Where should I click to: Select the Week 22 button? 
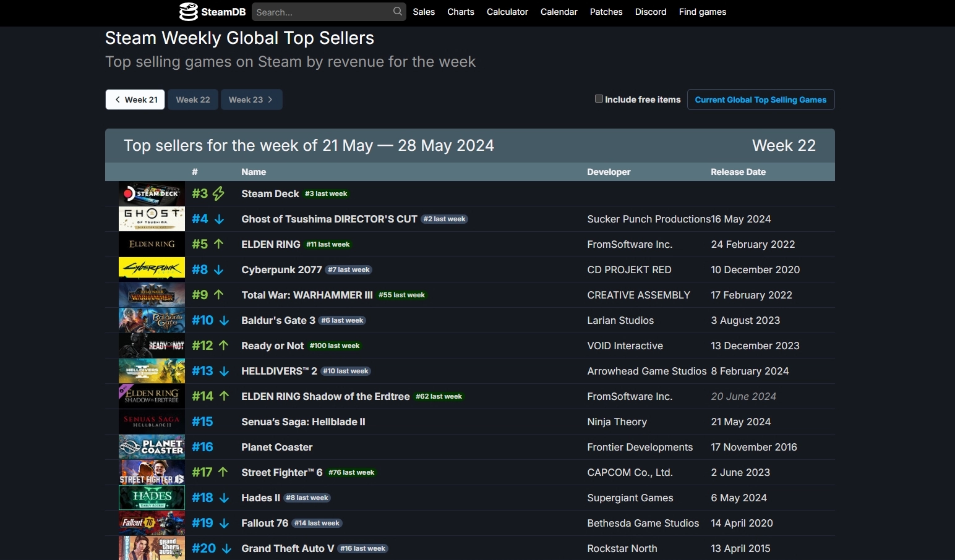pyautogui.click(x=193, y=100)
